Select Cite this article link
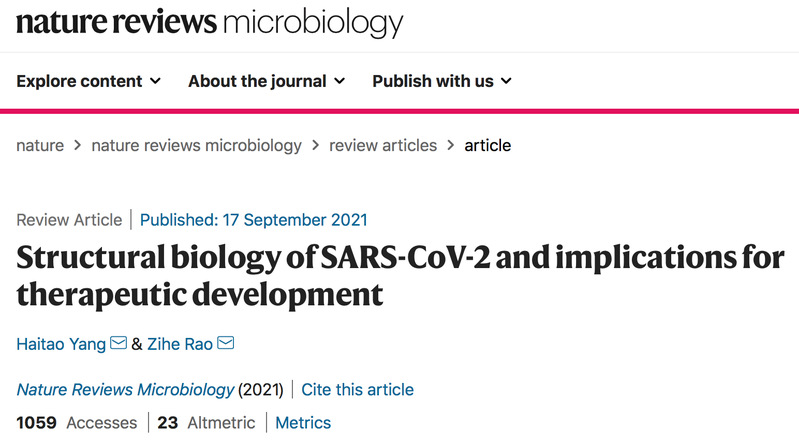Image resolution: width=799 pixels, height=443 pixels. coord(357,389)
